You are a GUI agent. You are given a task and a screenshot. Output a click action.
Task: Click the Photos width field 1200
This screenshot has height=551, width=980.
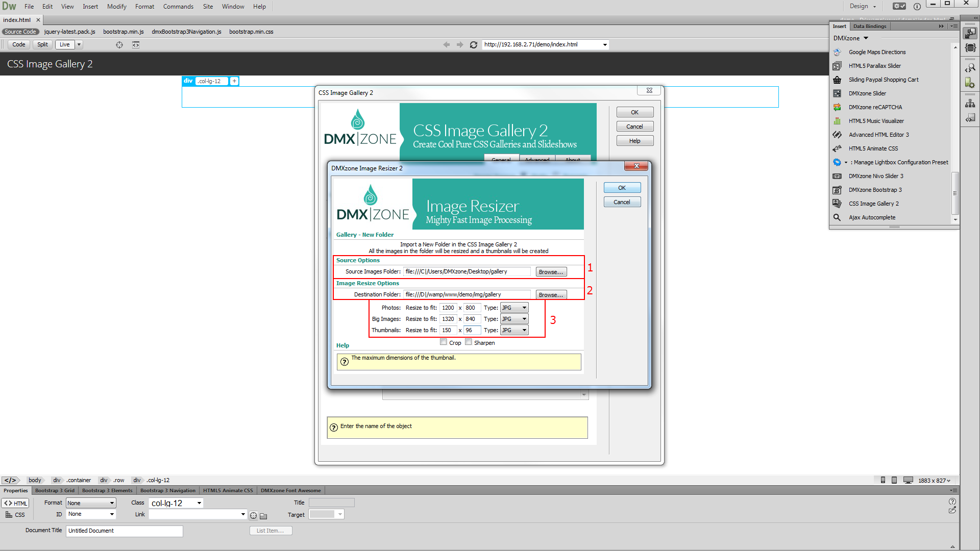(448, 308)
